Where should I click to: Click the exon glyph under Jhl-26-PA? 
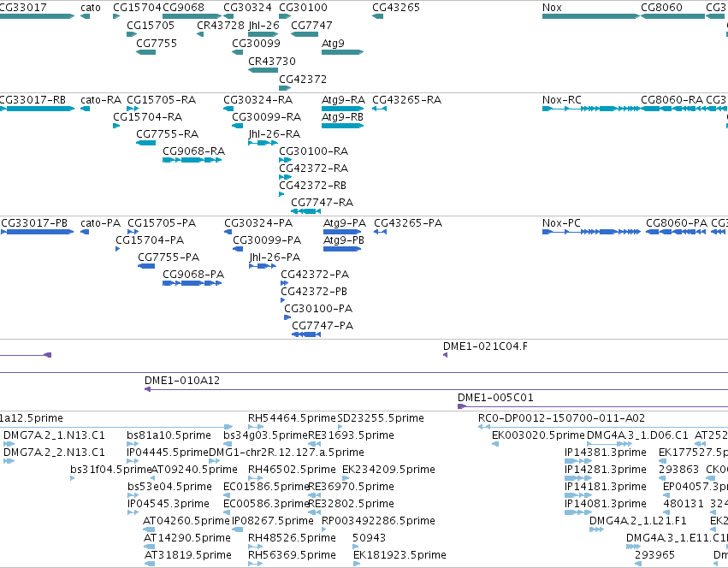pyautogui.click(x=263, y=266)
